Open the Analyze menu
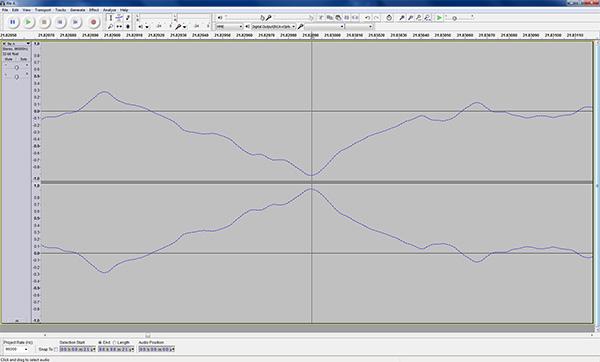Viewport: 600px width, 362px height. (109, 10)
